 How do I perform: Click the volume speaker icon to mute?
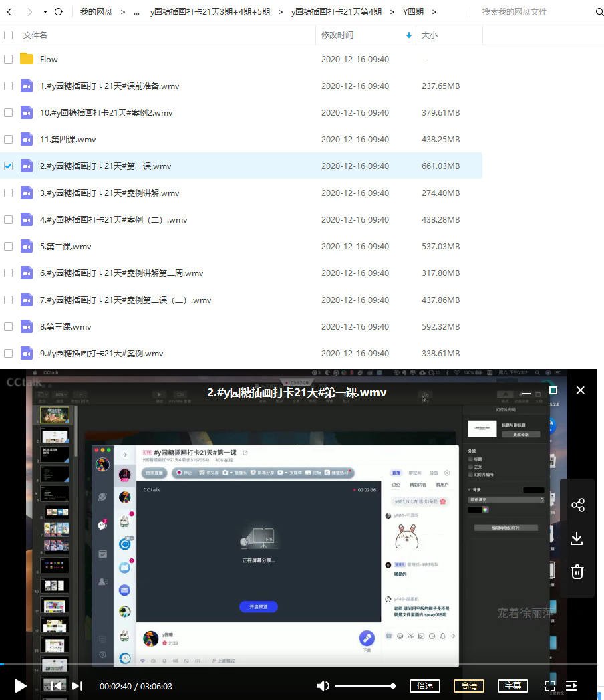(x=323, y=685)
